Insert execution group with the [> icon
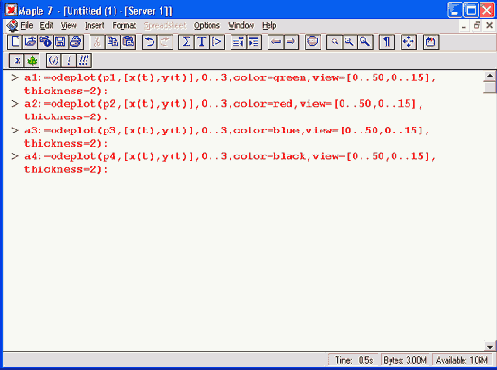Viewport: 497px width, 370px height. coord(217,42)
